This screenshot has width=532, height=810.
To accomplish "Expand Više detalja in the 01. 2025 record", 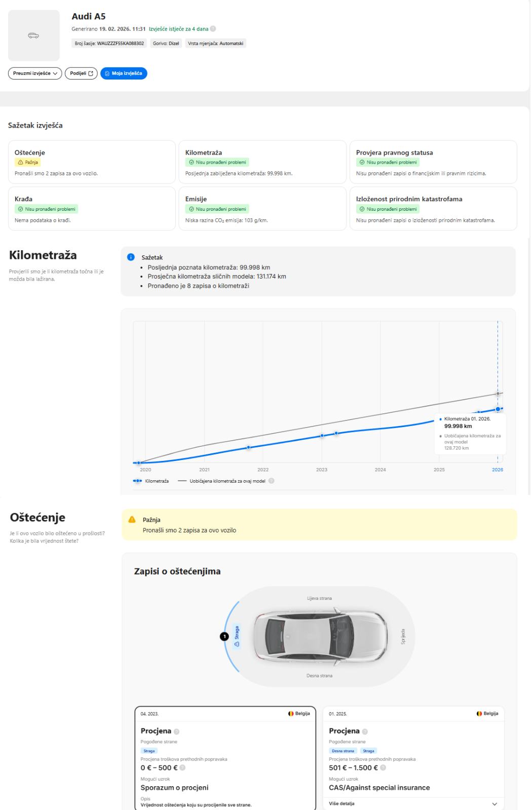I will [x=413, y=803].
